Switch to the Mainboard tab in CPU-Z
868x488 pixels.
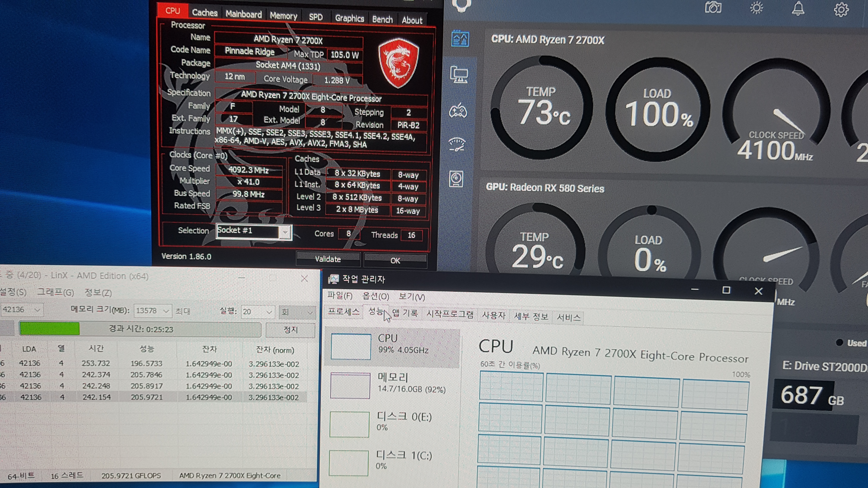click(x=243, y=14)
